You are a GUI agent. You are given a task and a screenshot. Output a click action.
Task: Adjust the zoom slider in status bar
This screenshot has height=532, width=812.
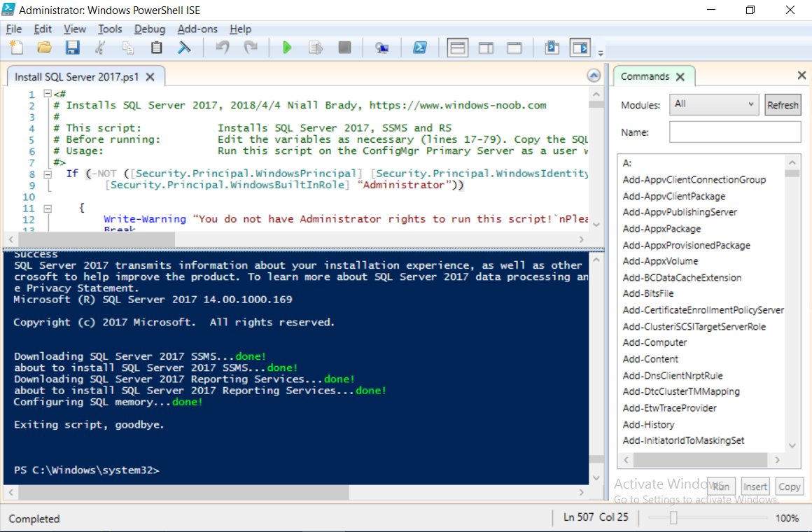click(673, 517)
